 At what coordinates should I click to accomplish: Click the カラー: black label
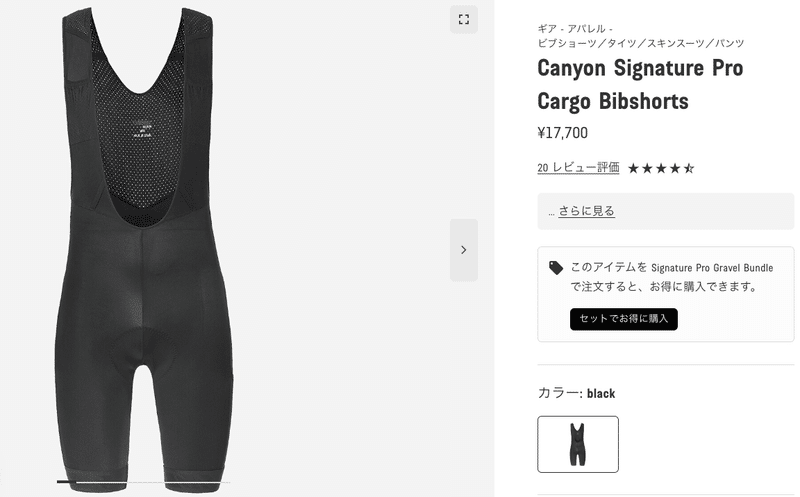tap(576, 393)
